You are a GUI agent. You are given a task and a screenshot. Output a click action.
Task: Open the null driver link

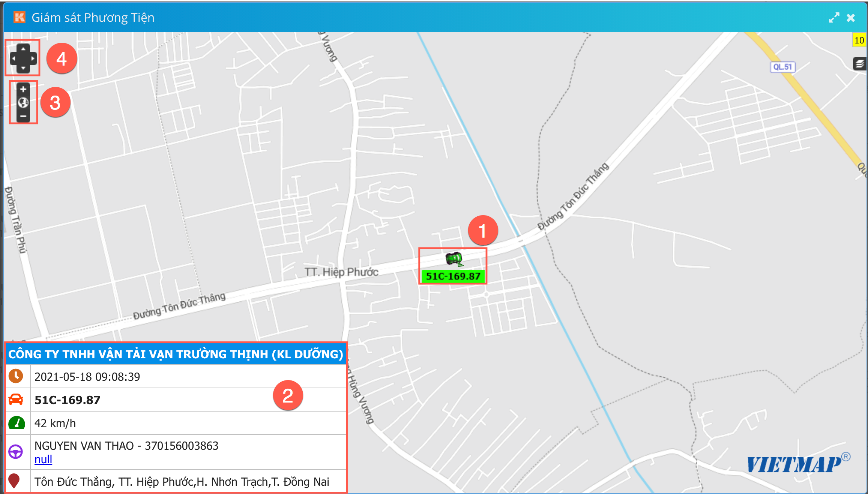pos(43,460)
